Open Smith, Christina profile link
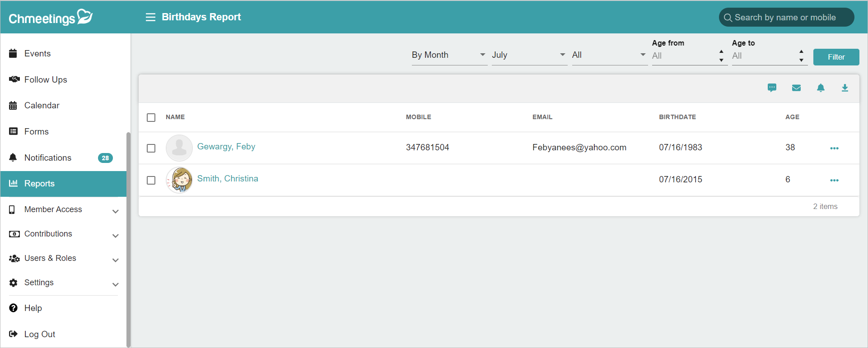Image resolution: width=868 pixels, height=348 pixels. [x=228, y=179]
